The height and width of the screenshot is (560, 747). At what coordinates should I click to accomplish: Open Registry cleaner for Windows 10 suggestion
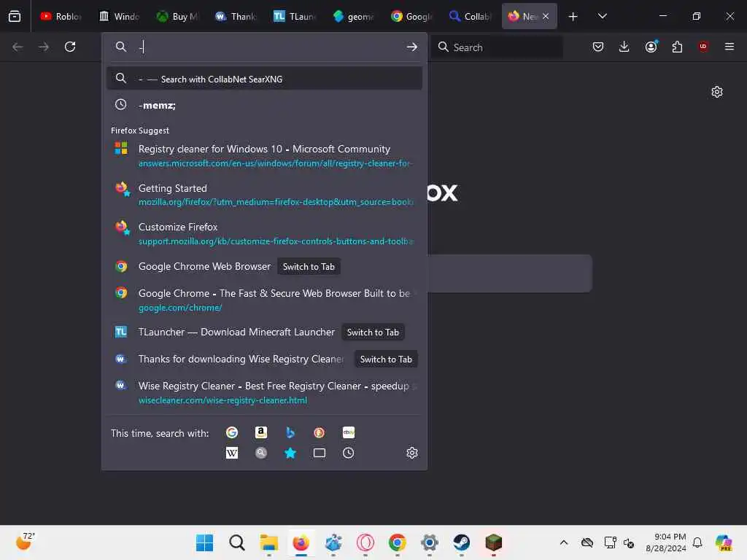(x=264, y=155)
